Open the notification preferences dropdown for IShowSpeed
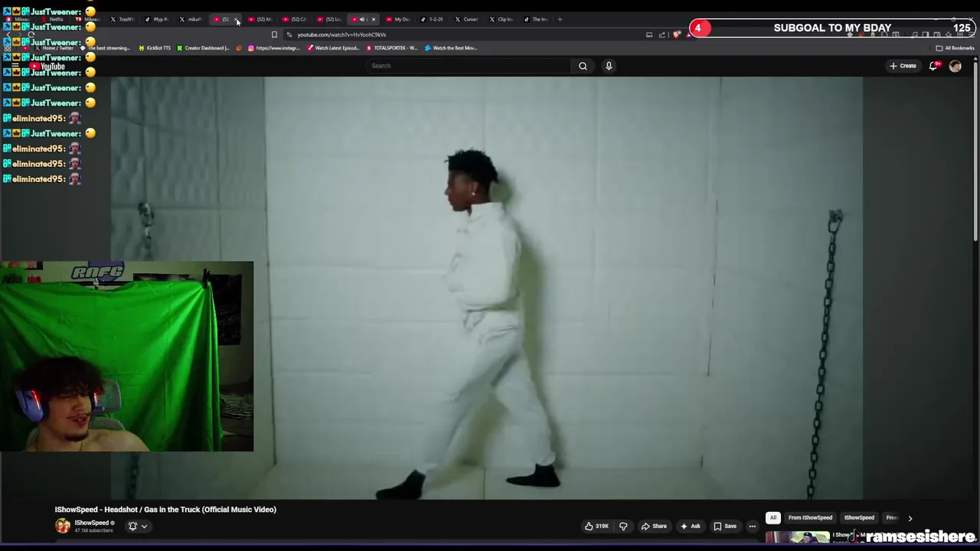Screen dimensions: 980x551 [x=138, y=527]
